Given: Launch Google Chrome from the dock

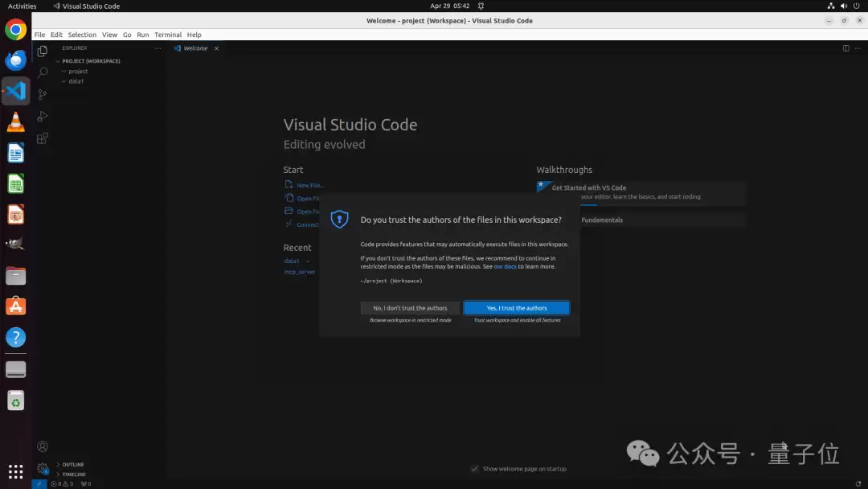Looking at the screenshot, I should point(15,29).
